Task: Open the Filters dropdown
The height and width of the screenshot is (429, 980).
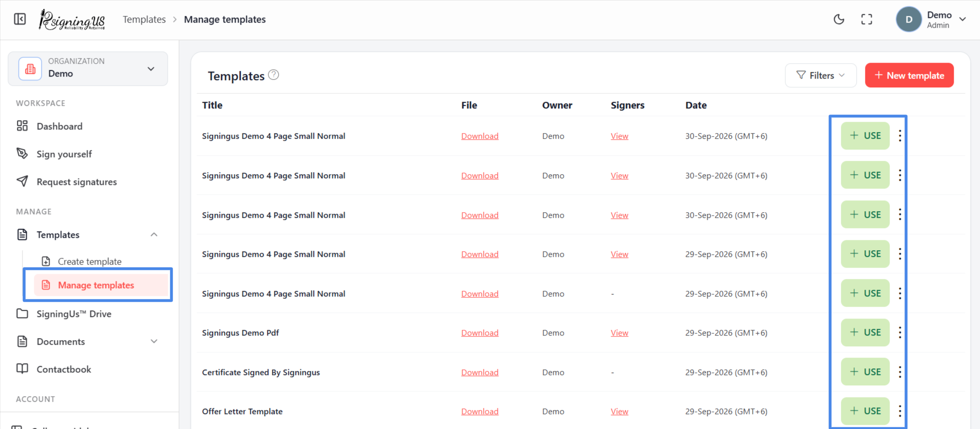Action: coord(820,76)
